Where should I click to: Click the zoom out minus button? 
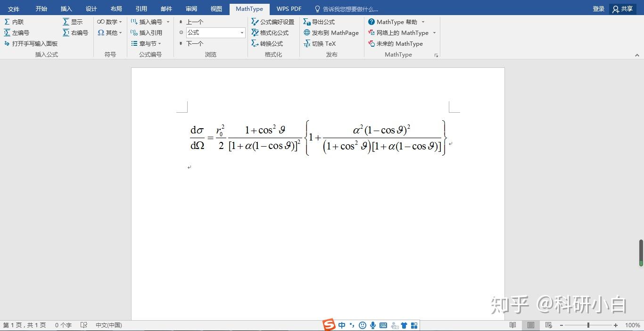[561, 325]
